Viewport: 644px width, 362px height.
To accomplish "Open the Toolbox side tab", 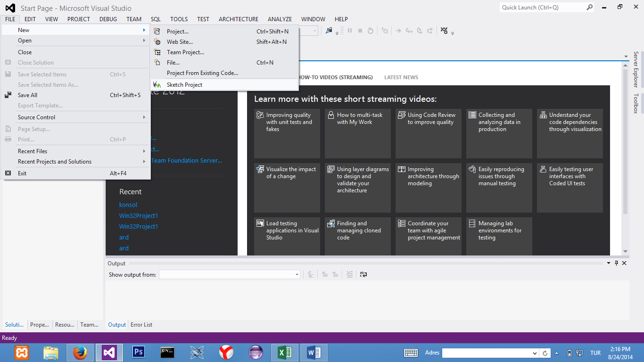I will 636,103.
